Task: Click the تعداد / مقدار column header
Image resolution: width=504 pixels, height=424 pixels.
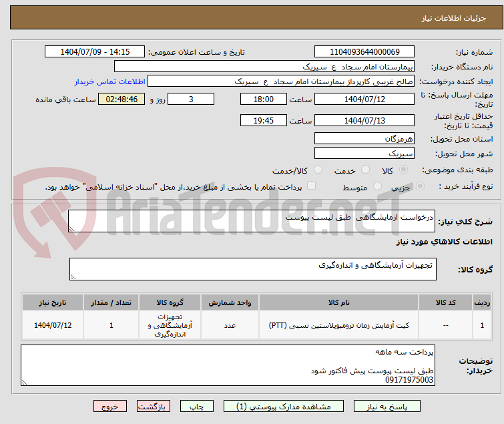Action: point(111,302)
